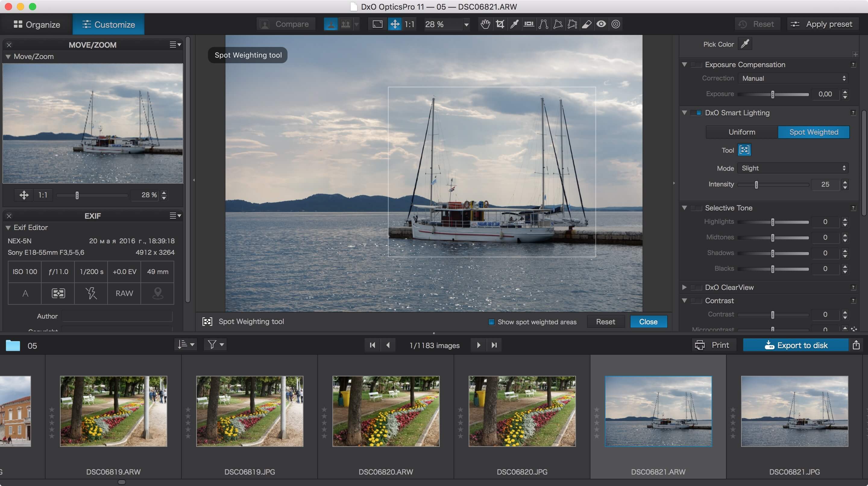
Task: Open the filter dropdown in filmstrip bar
Action: click(215, 345)
